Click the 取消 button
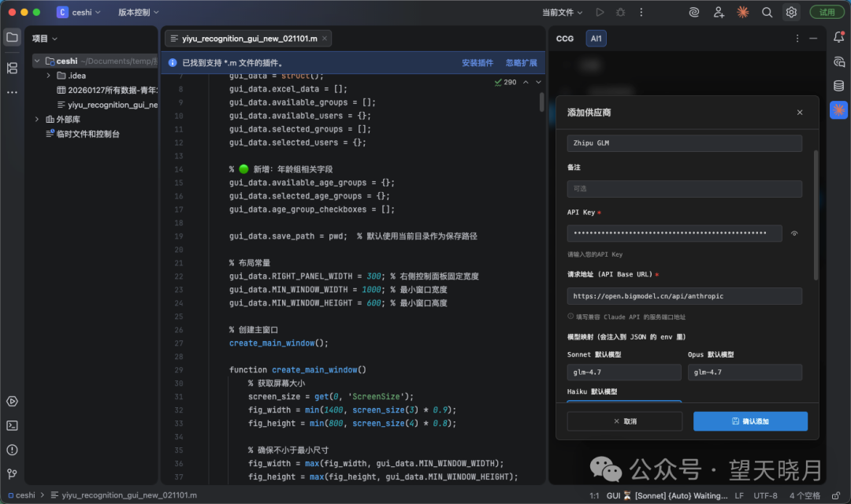 click(625, 421)
